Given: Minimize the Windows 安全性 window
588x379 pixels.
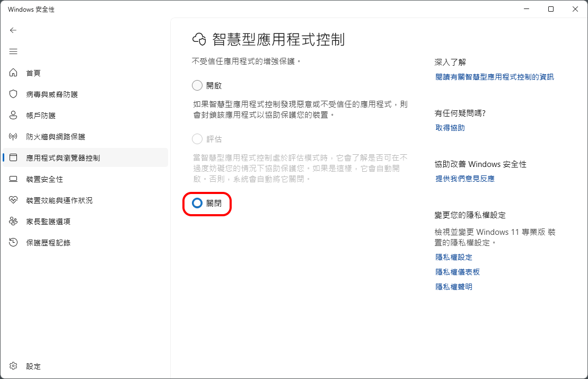Looking at the screenshot, I should tap(526, 9).
